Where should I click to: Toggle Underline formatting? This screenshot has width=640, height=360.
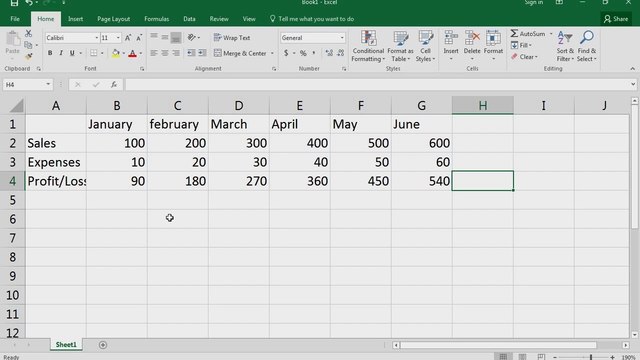coord(72,53)
